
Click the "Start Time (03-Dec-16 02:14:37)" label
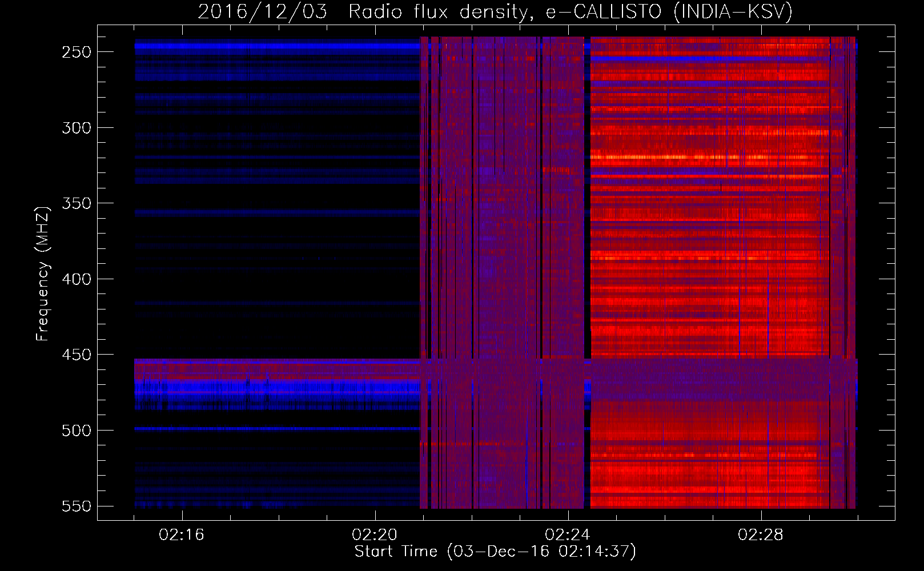click(495, 552)
